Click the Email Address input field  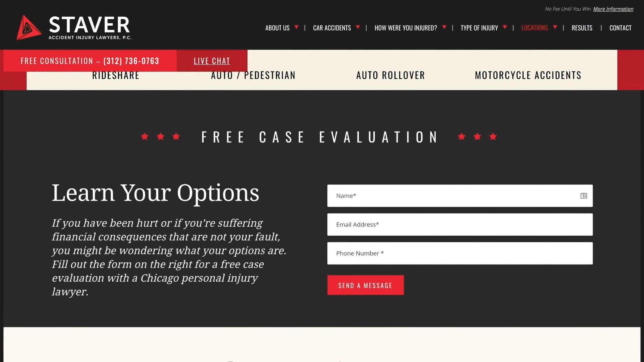tap(460, 224)
